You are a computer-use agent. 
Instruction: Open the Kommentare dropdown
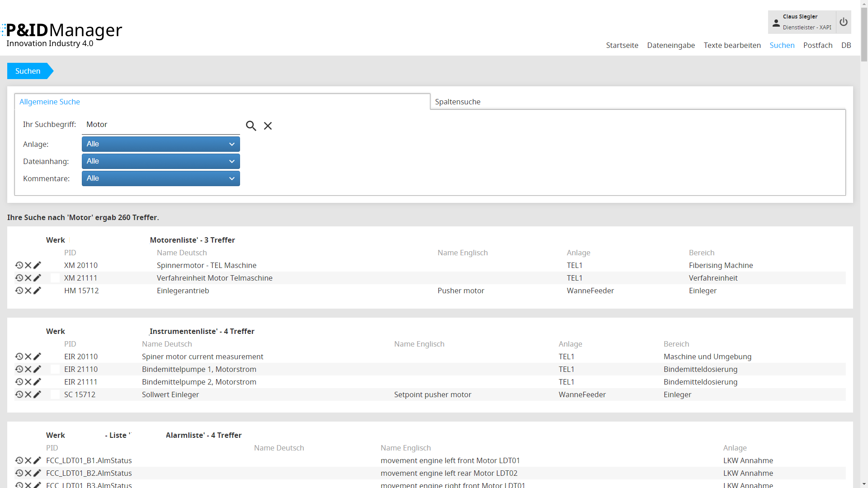[x=160, y=178]
